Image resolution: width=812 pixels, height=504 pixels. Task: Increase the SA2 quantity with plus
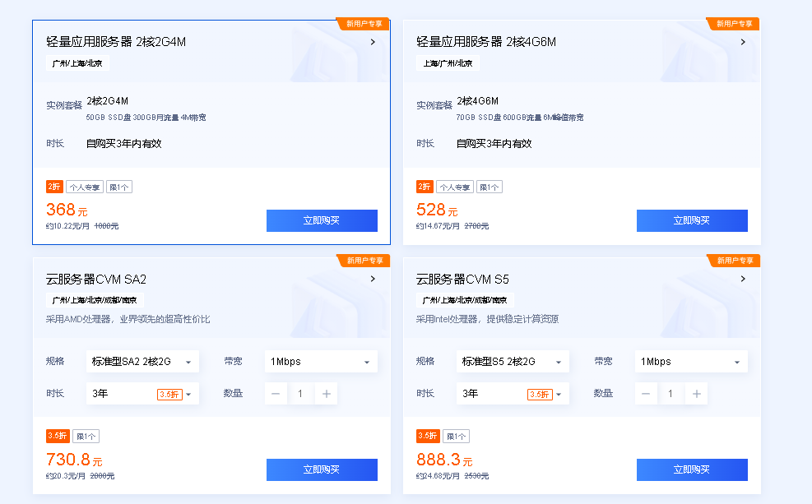coord(327,394)
